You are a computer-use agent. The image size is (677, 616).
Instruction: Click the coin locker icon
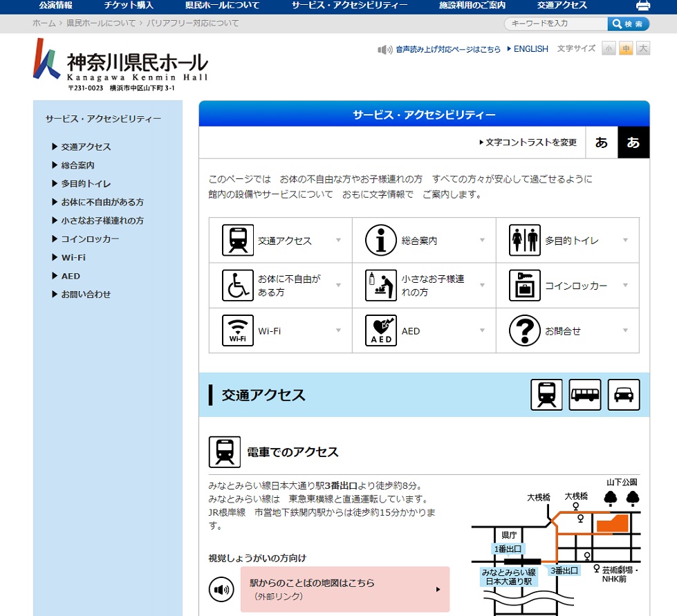(524, 286)
